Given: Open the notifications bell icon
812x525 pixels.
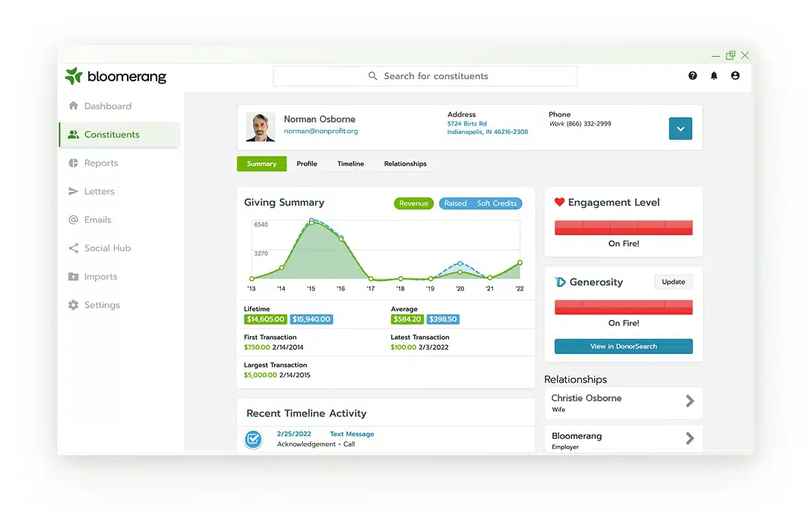Looking at the screenshot, I should click(714, 76).
